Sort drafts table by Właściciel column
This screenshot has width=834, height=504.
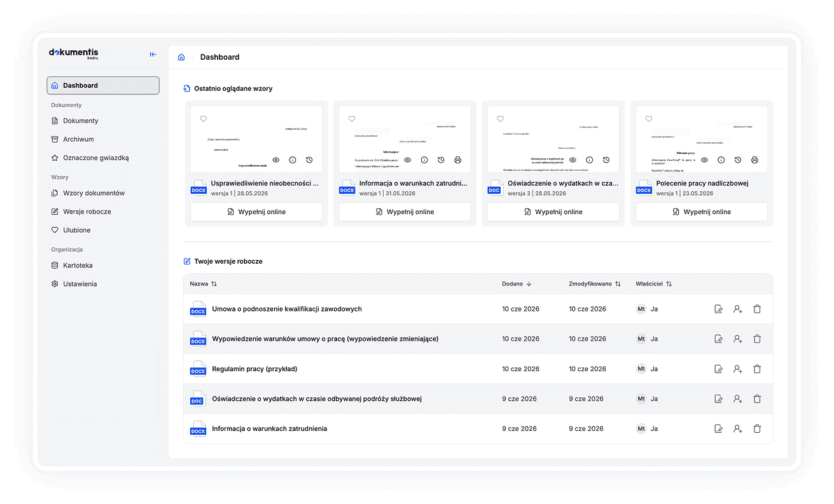coord(654,284)
